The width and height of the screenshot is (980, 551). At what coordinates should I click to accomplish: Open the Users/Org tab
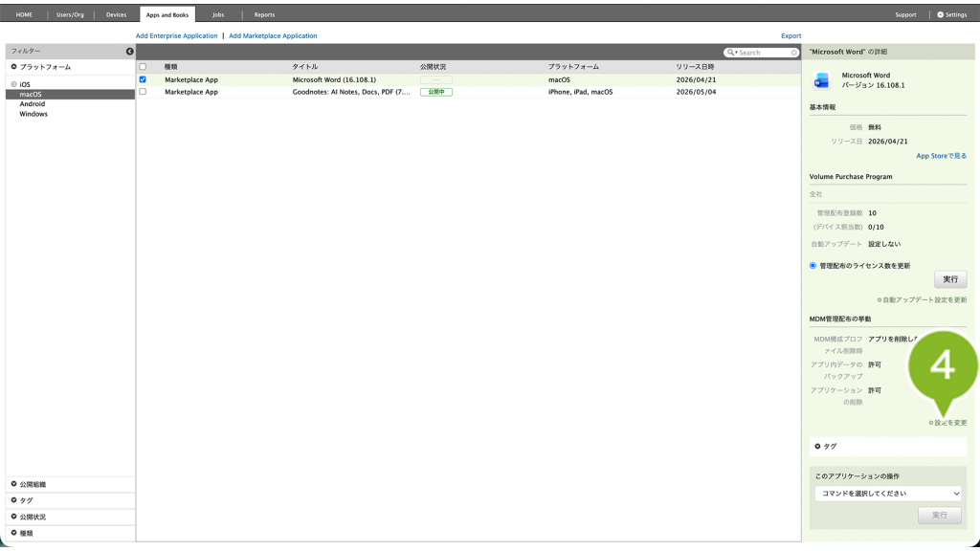pyautogui.click(x=70, y=14)
